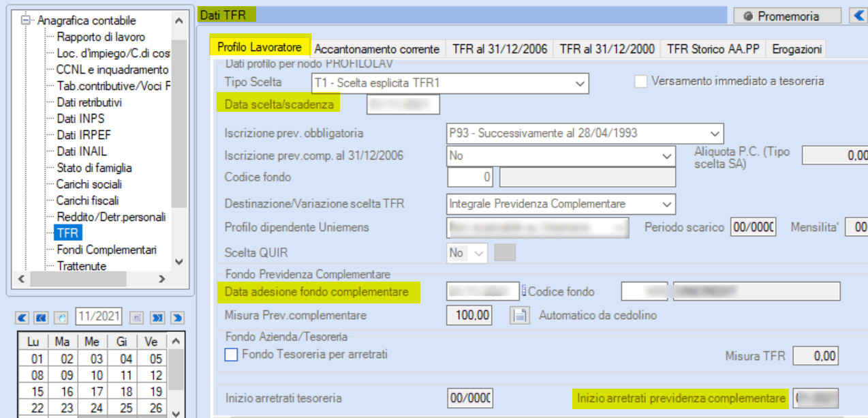This screenshot has height=418, width=868.
Task: Click Inizio arretrati previdenza complementare field
Action: click(816, 398)
